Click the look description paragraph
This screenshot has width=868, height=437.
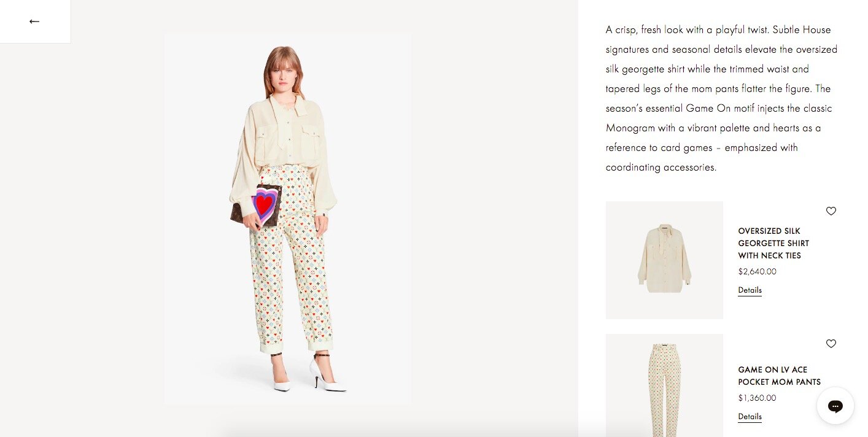click(x=721, y=98)
